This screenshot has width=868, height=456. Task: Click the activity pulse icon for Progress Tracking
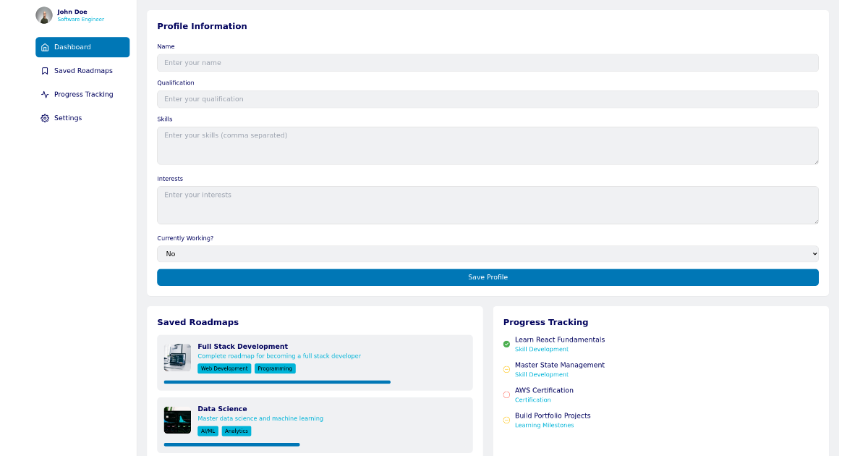coord(45,94)
